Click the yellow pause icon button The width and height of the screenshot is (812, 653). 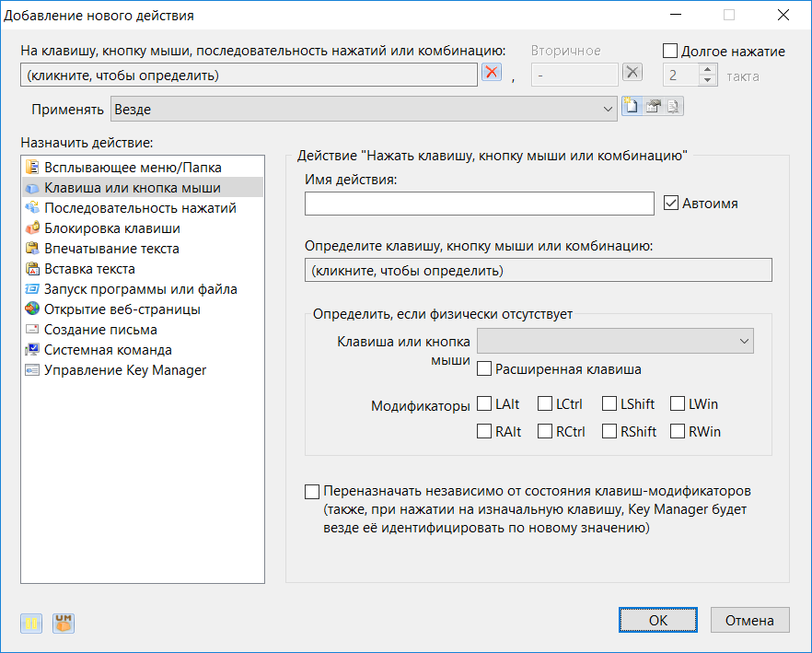click(31, 624)
